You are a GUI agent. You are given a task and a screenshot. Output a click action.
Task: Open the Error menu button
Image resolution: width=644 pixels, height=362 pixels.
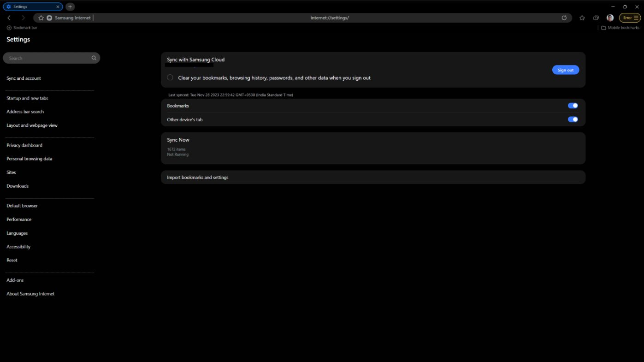pyautogui.click(x=630, y=18)
